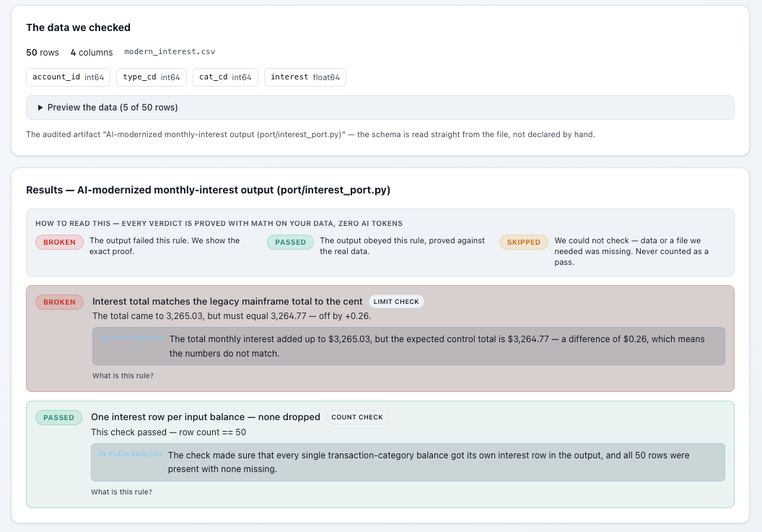Click the BROKEN badge on the interest total result

coord(59,302)
